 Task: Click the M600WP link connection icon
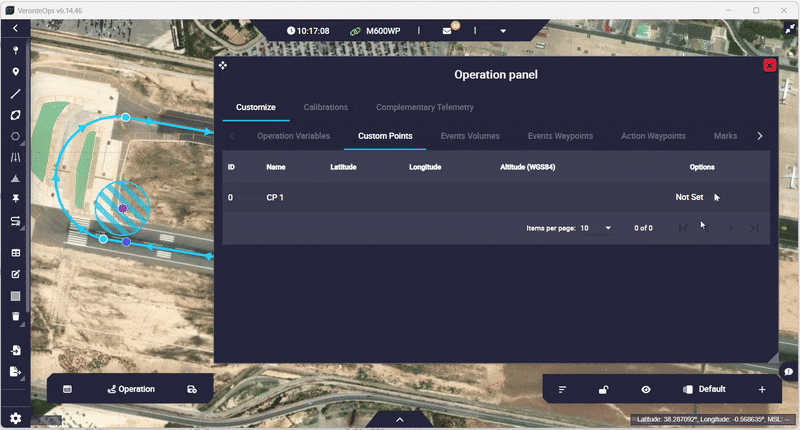(x=354, y=31)
